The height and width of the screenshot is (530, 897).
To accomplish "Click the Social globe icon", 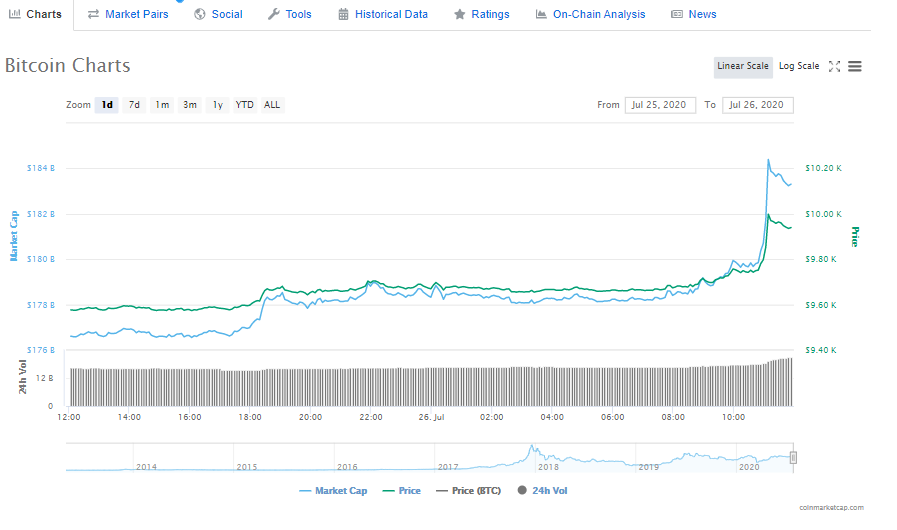I will pos(200,14).
